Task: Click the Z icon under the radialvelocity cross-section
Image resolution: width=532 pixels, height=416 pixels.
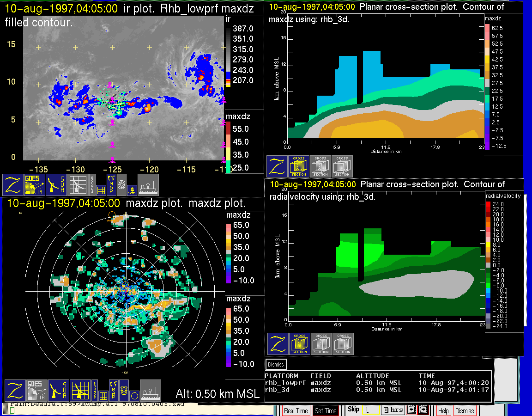Action: point(278,344)
